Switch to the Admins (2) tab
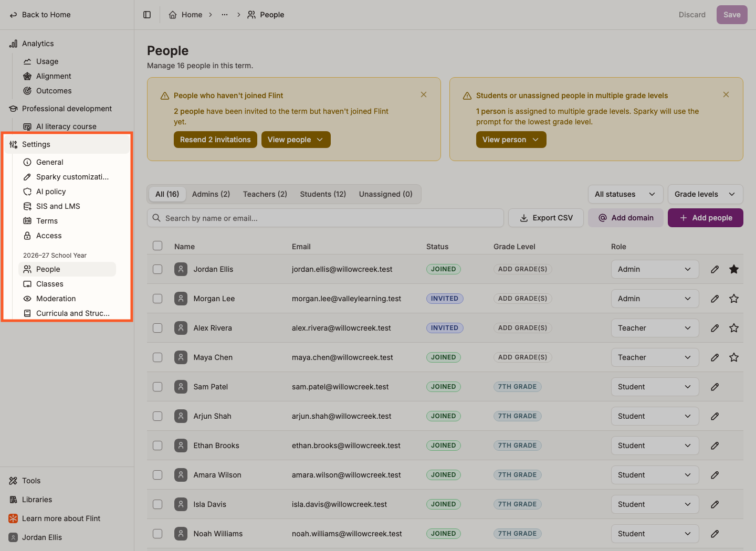Viewport: 756px width, 551px height. point(211,194)
